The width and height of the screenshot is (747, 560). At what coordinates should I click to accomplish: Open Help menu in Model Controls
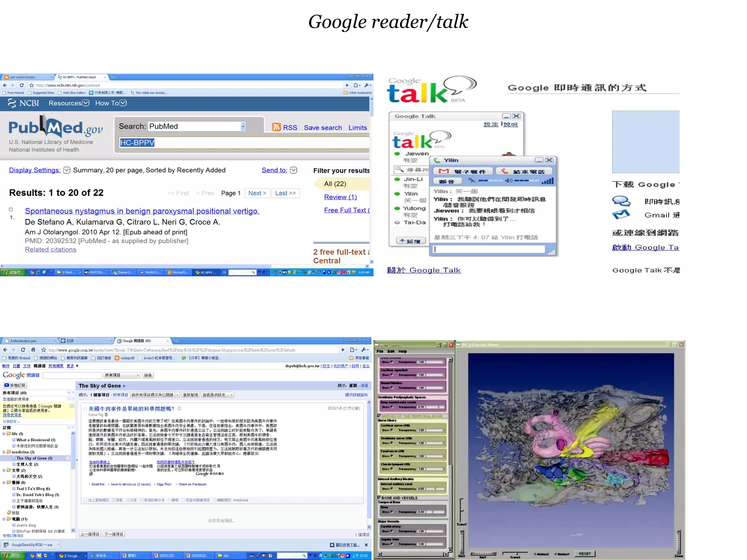402,351
